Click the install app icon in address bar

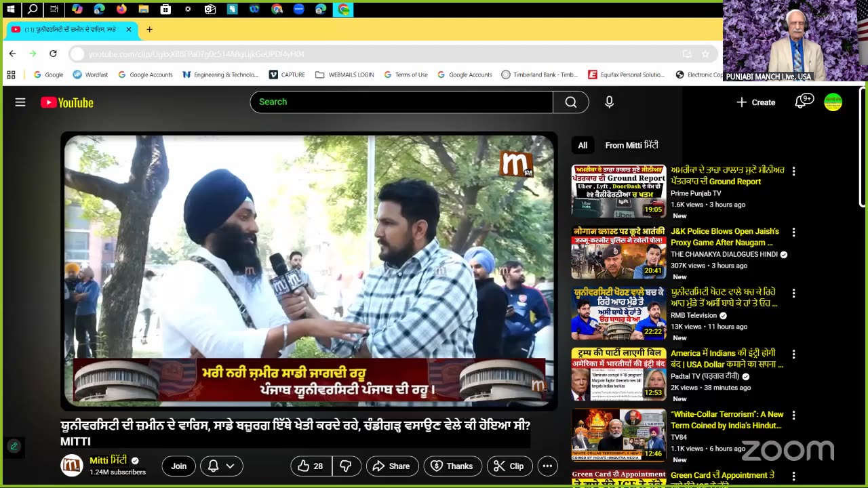pyautogui.click(x=687, y=54)
